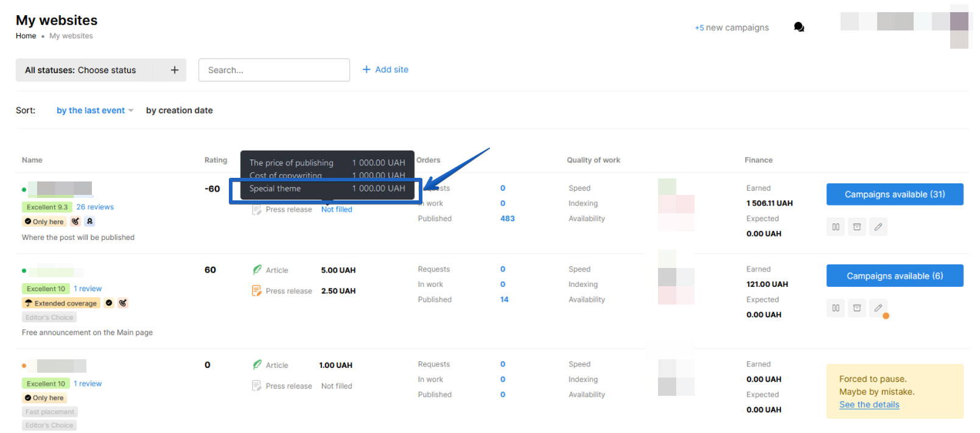Open the All statuses dropdown
The width and height of the screenshot is (980, 433).
pos(101,70)
